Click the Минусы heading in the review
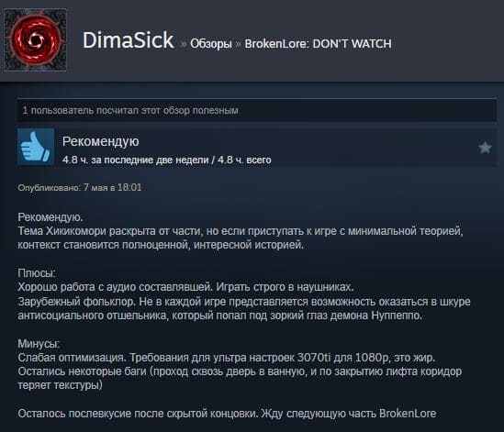This screenshot has height=432, width=504. 39,344
